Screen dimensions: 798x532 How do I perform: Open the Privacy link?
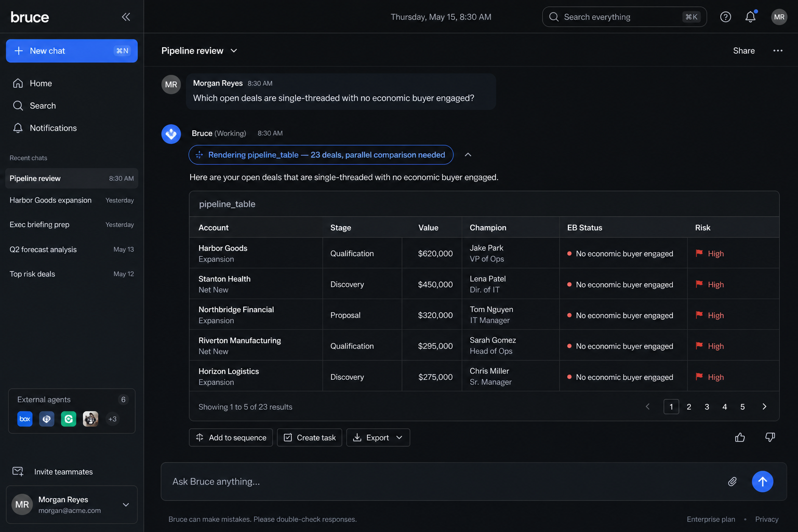(x=767, y=519)
